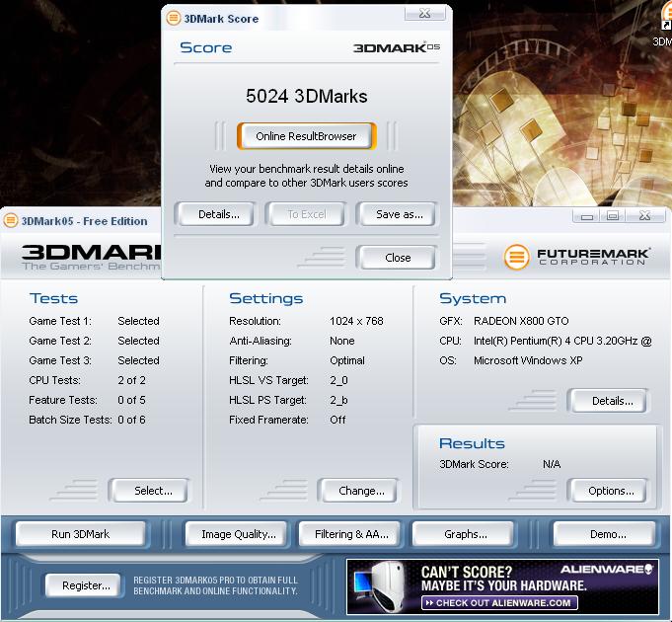
Task: Click the Game Test 2 label
Action: (x=60, y=341)
